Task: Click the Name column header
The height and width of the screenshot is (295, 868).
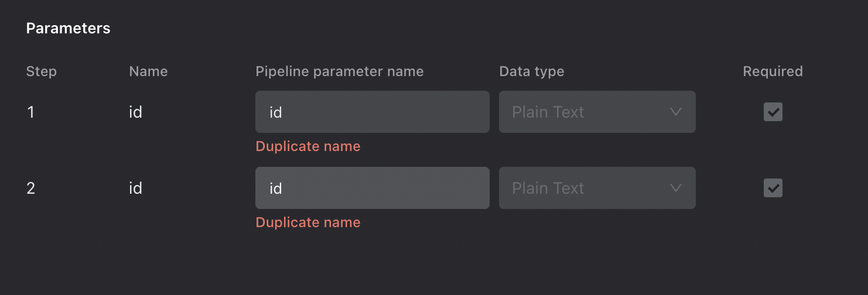Action: coord(148,71)
